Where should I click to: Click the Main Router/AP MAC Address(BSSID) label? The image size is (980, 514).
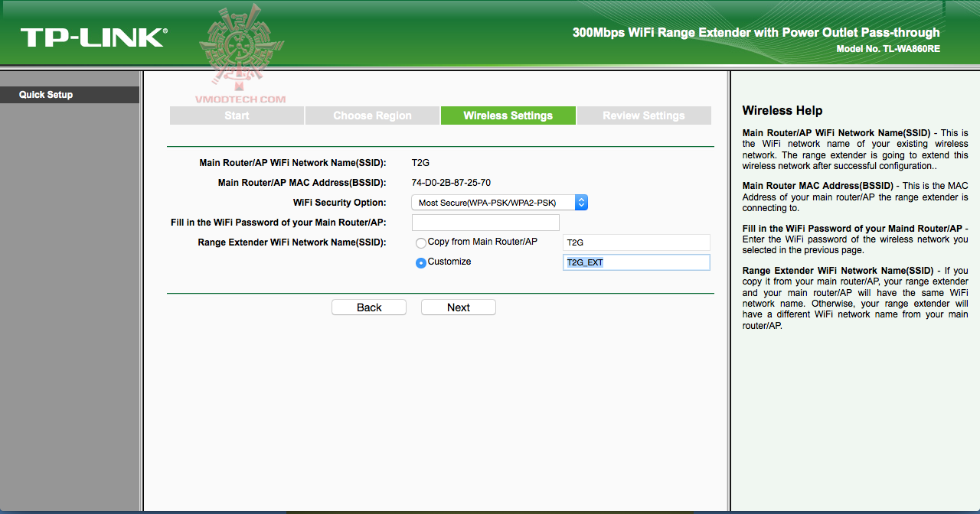(x=302, y=183)
